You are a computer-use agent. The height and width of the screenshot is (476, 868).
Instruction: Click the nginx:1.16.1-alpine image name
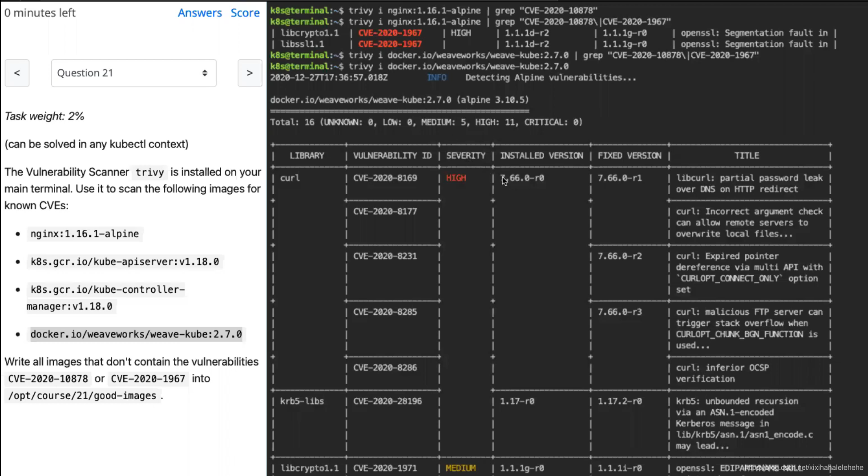coord(85,234)
